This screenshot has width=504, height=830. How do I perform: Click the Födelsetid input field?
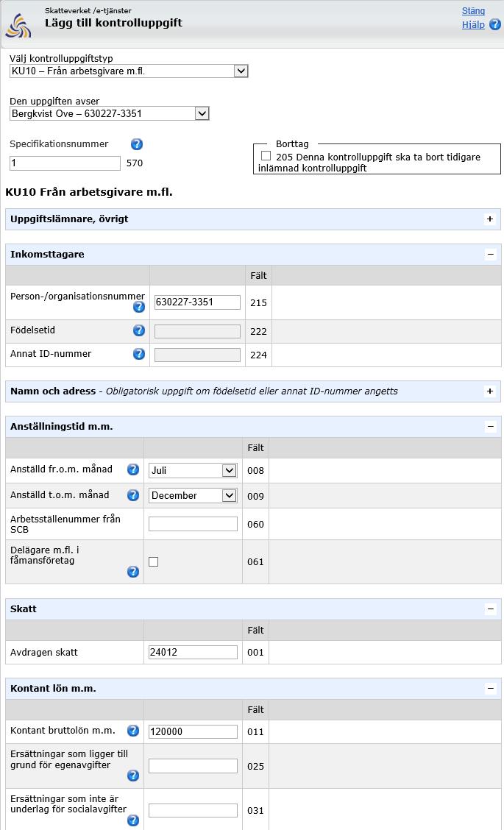(197, 331)
